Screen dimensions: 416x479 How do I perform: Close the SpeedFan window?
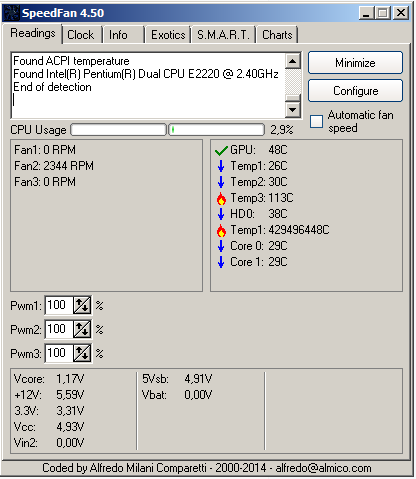[x=401, y=13]
